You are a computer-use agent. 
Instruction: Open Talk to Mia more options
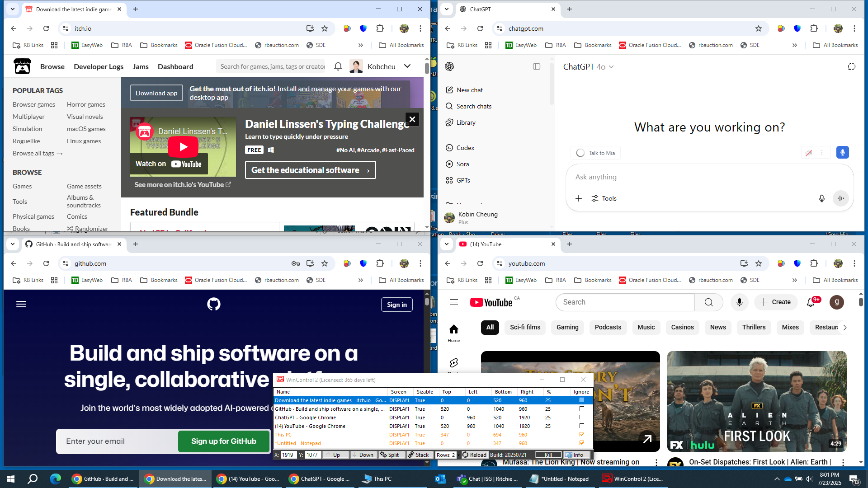[822, 153]
